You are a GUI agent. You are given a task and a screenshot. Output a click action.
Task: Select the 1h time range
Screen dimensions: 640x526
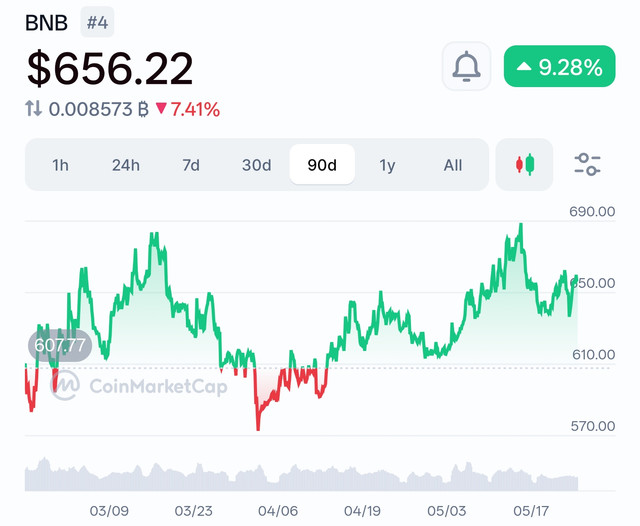tap(60, 165)
